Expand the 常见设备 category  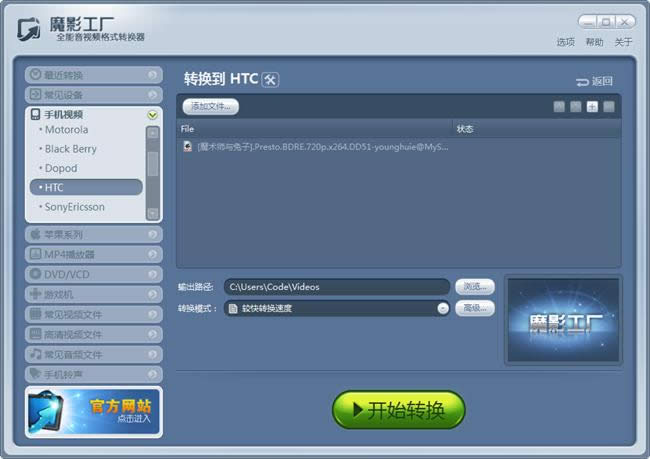click(x=94, y=95)
